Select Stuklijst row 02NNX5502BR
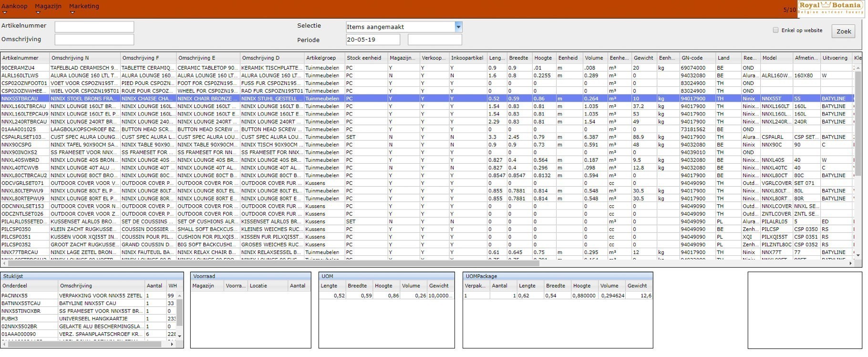The width and height of the screenshot is (868, 357). point(88,326)
